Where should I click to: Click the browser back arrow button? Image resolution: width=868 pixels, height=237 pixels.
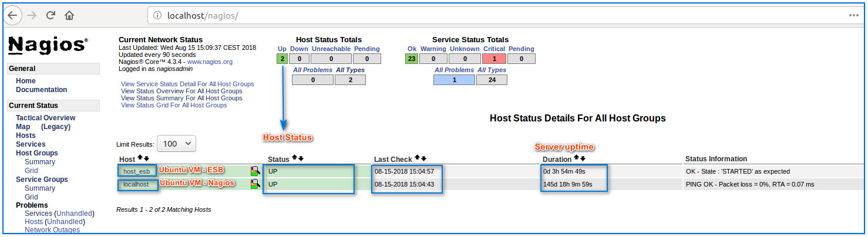pos(12,15)
